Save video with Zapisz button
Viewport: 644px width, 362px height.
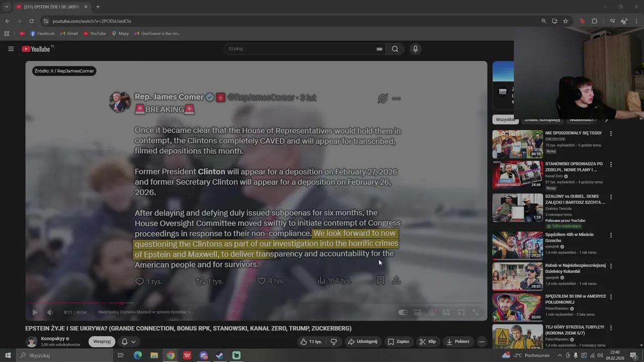398,341
